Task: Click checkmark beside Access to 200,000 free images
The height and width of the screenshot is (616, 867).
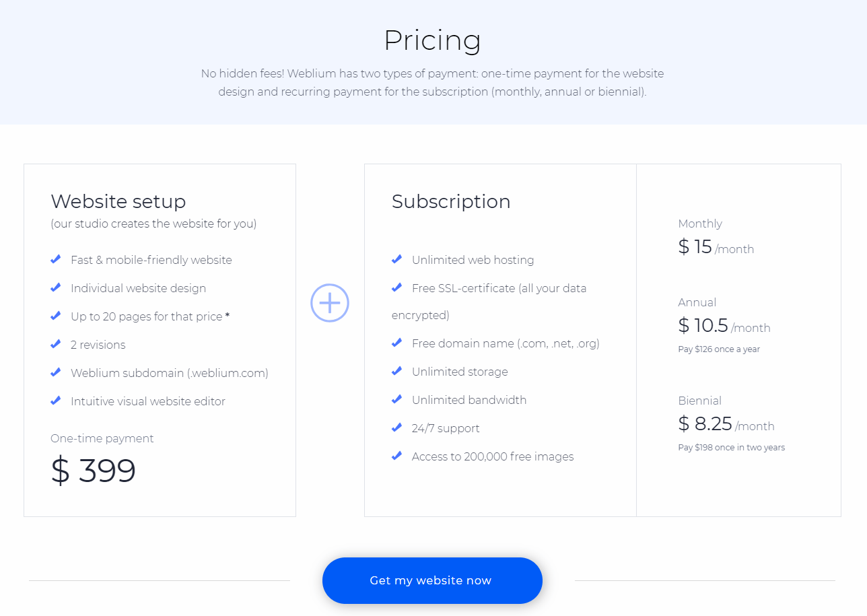Action: 397,456
